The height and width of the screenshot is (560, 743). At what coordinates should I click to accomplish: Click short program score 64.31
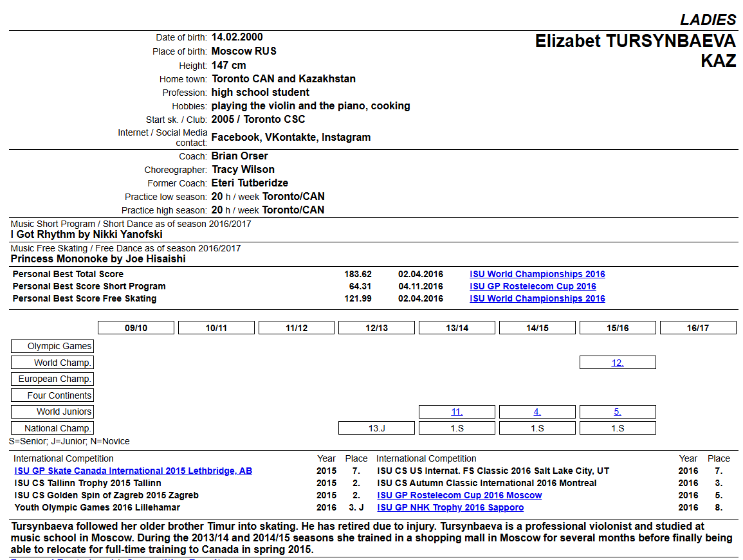pos(360,286)
